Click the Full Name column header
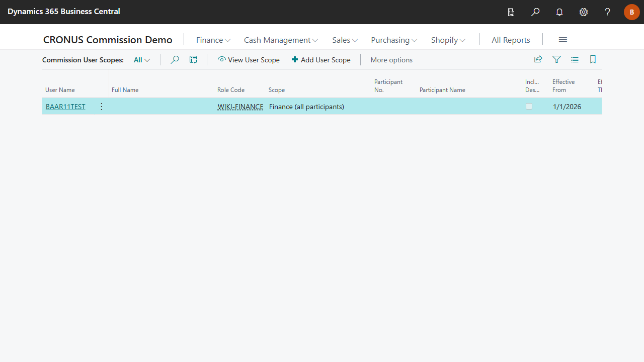This screenshot has width=644, height=362. point(125,90)
